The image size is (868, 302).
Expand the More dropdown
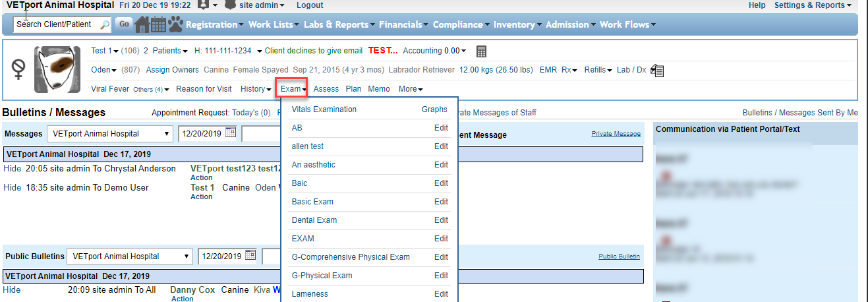pos(411,89)
